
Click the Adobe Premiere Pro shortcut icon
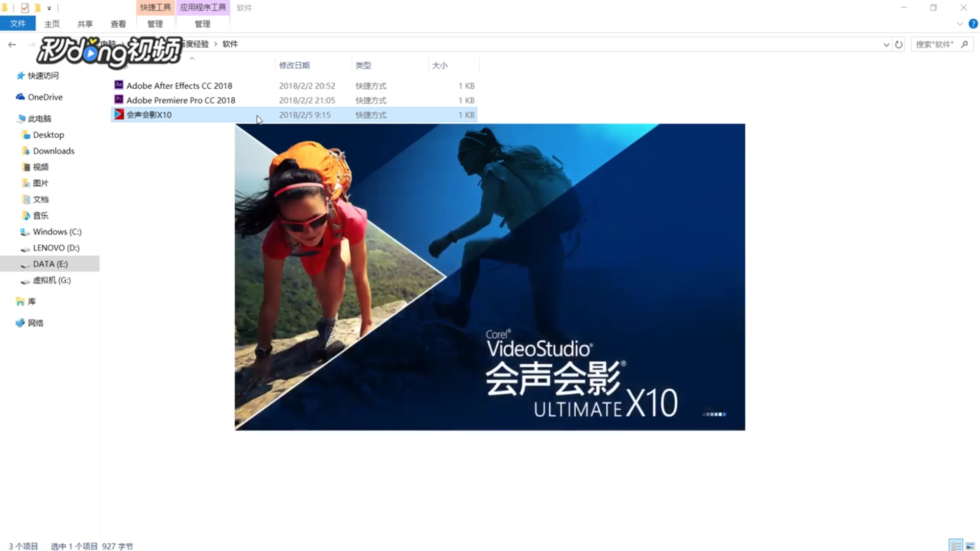118,99
